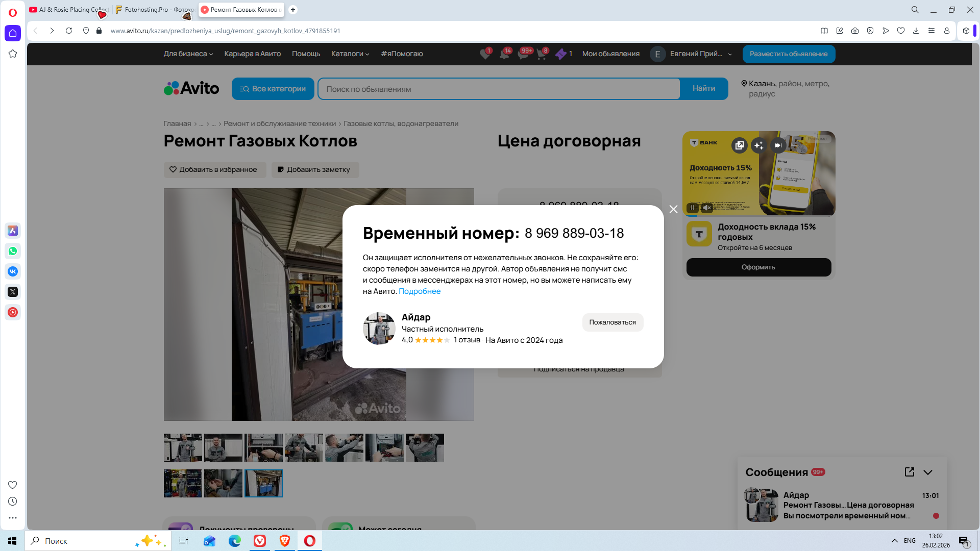980x551 pixels.
Task: Collapse the Сообщения chat widget
Action: [928, 472]
